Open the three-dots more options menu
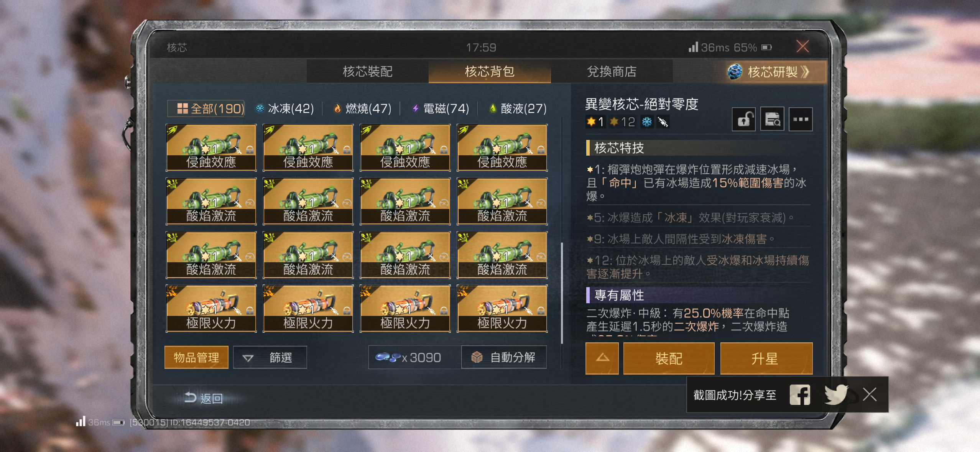Viewport: 980px width, 452px height. point(801,120)
